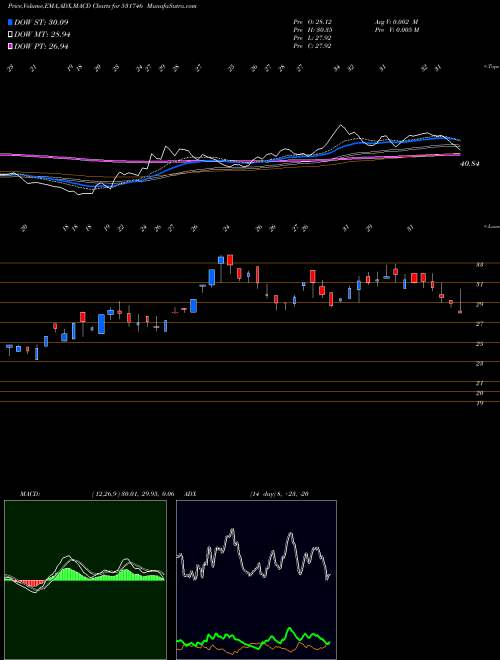Select the 'DOW PT: 26.94' legend text
The width and height of the screenshot is (500, 660).
tap(41, 46)
